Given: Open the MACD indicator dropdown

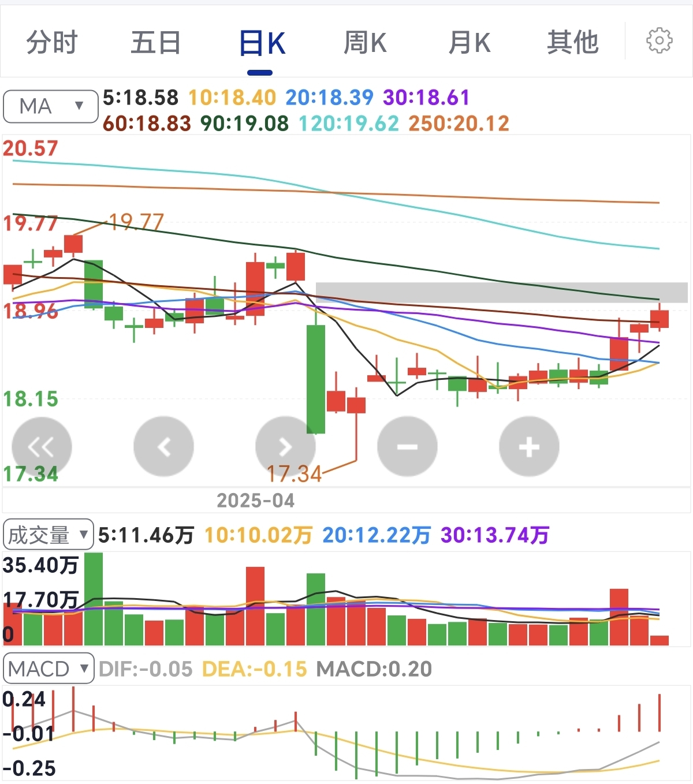Looking at the screenshot, I should click(x=49, y=669).
